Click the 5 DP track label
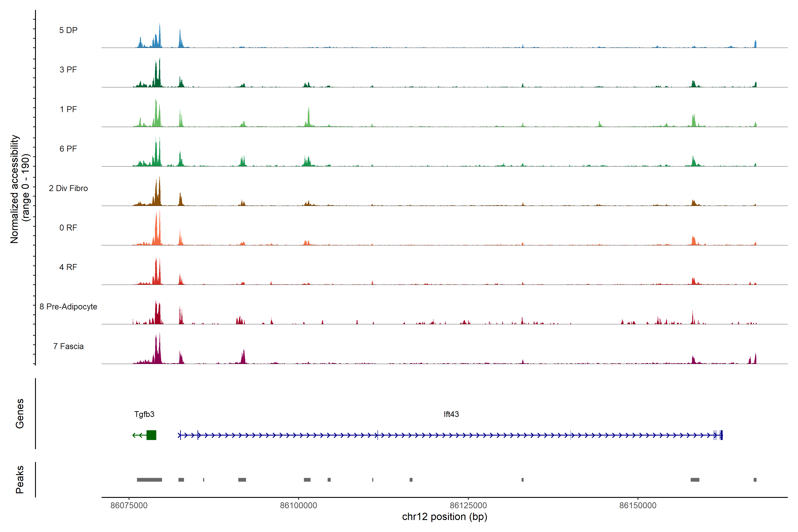 click(68, 30)
